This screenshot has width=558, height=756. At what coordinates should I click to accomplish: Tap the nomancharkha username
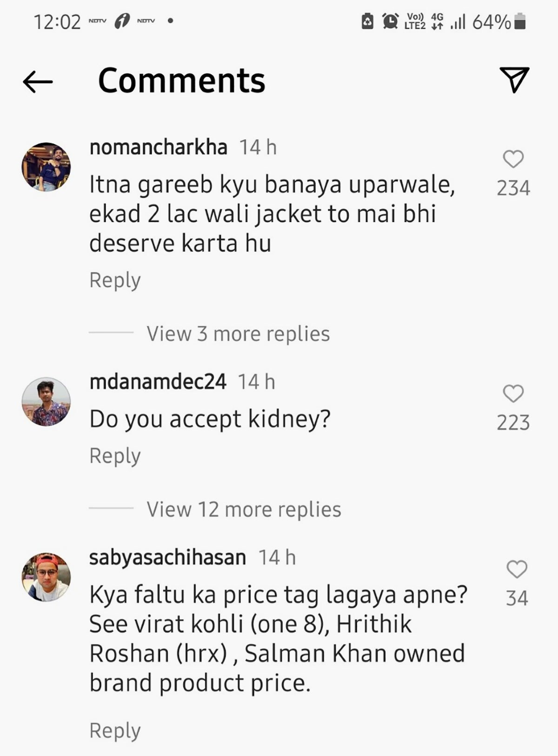point(158,147)
